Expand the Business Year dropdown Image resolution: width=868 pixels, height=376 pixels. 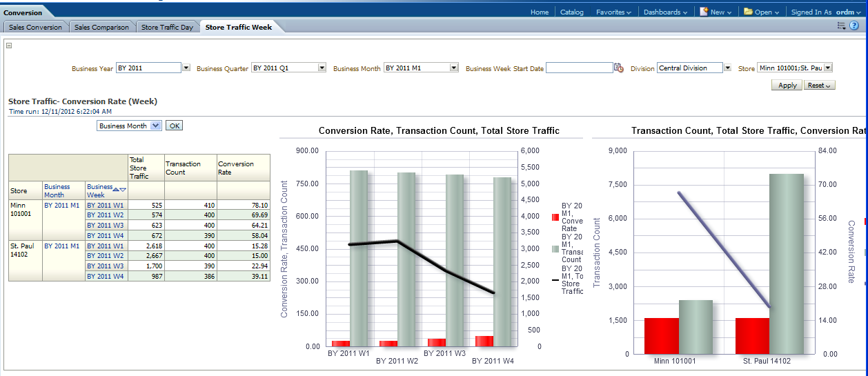point(186,68)
